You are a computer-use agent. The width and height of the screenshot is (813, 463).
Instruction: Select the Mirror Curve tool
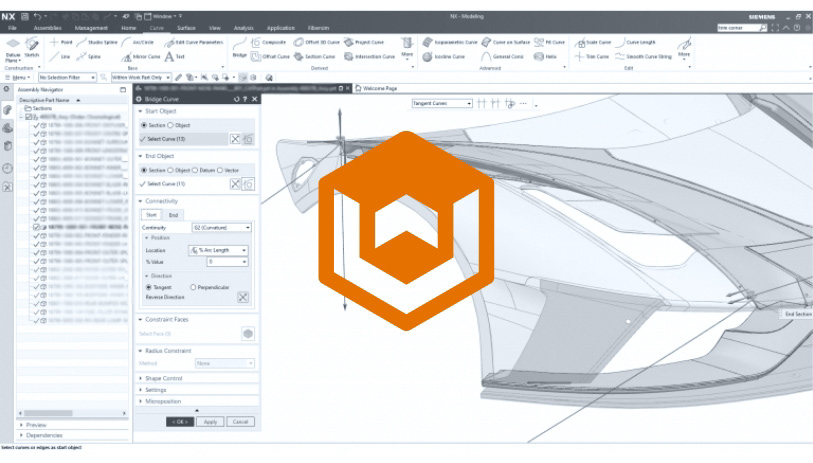(141, 57)
